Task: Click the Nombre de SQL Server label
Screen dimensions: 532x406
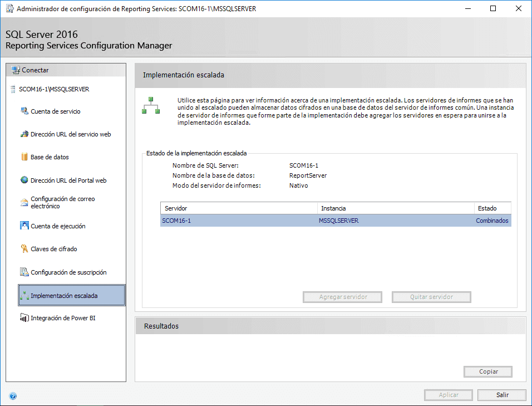Action: tap(205, 165)
